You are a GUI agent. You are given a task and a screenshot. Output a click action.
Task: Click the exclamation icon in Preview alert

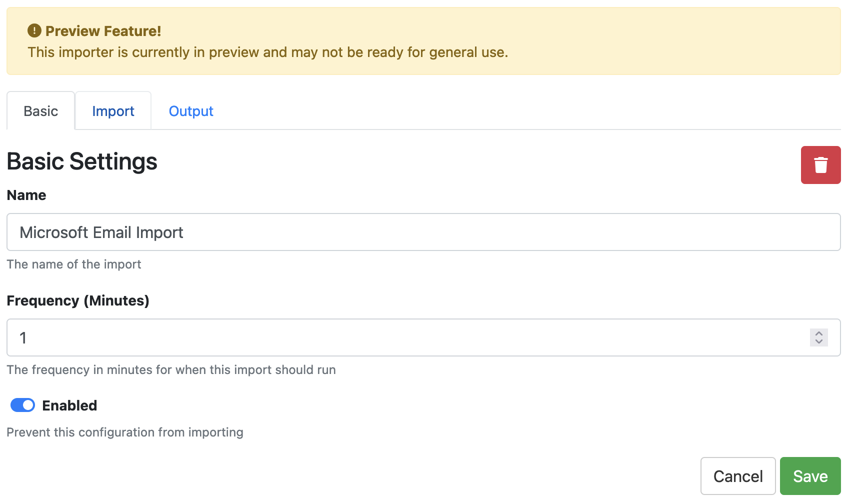pos(34,31)
